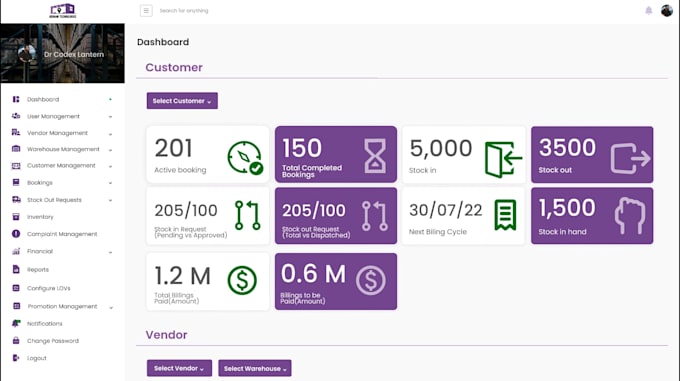Open the notifications bell icon

point(649,10)
